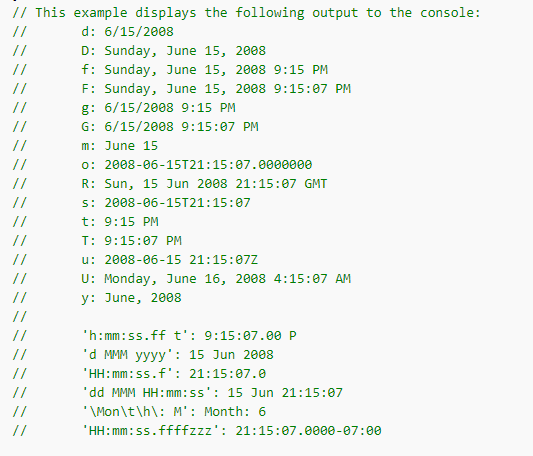533x456 pixels.
Task: Click the 'R: Sun, 15 Jun 2008' GMT line
Action: click(x=204, y=184)
